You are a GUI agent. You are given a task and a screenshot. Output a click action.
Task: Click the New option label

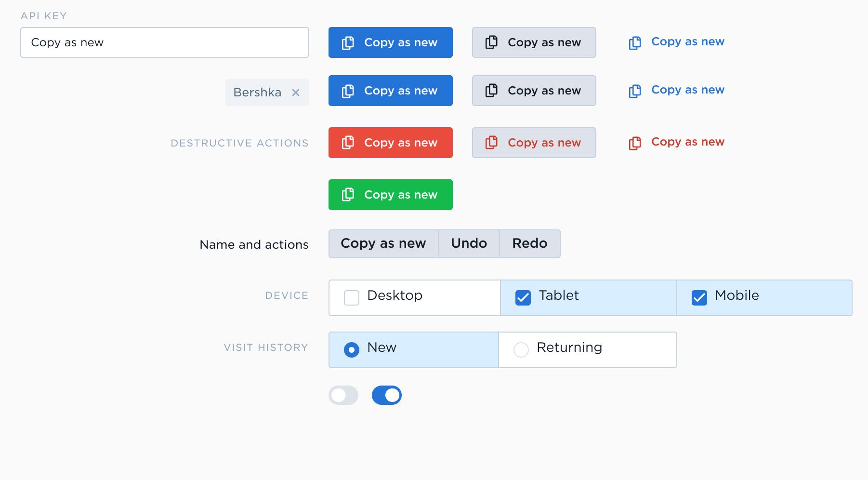point(382,347)
